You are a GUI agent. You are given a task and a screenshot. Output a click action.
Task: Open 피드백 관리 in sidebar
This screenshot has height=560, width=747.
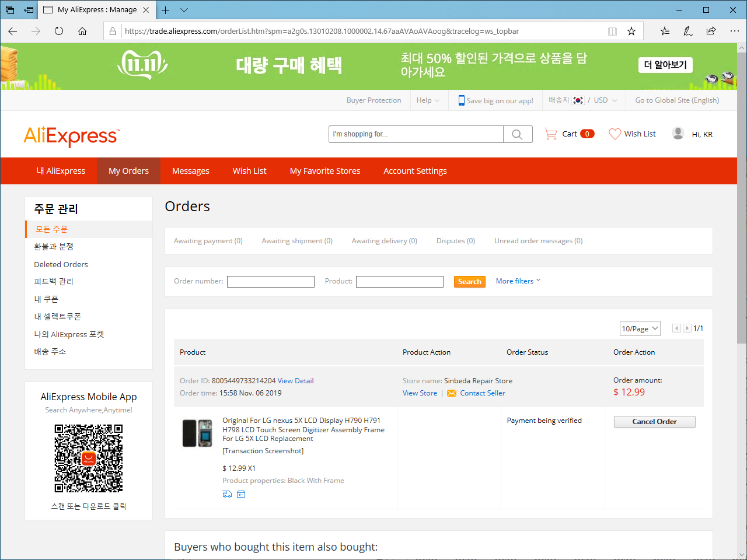point(54,282)
